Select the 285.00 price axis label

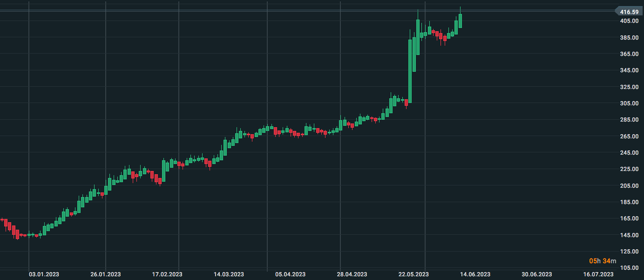[x=629, y=120]
